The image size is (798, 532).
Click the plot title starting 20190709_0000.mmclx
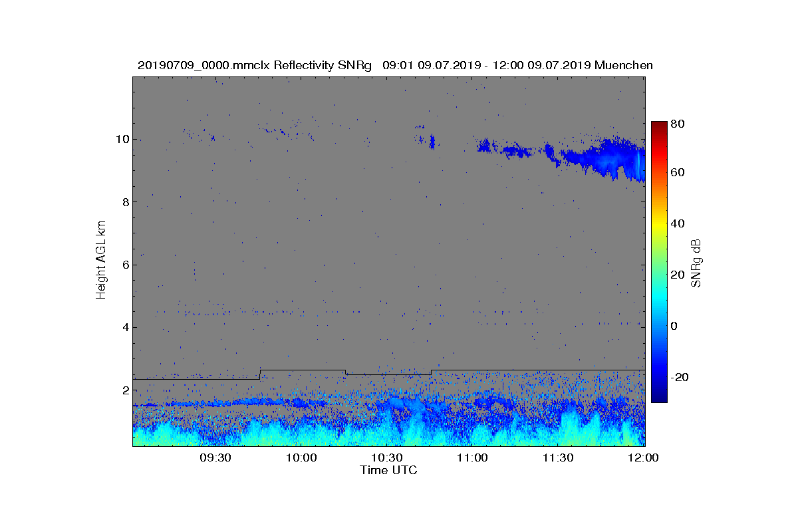click(x=395, y=65)
